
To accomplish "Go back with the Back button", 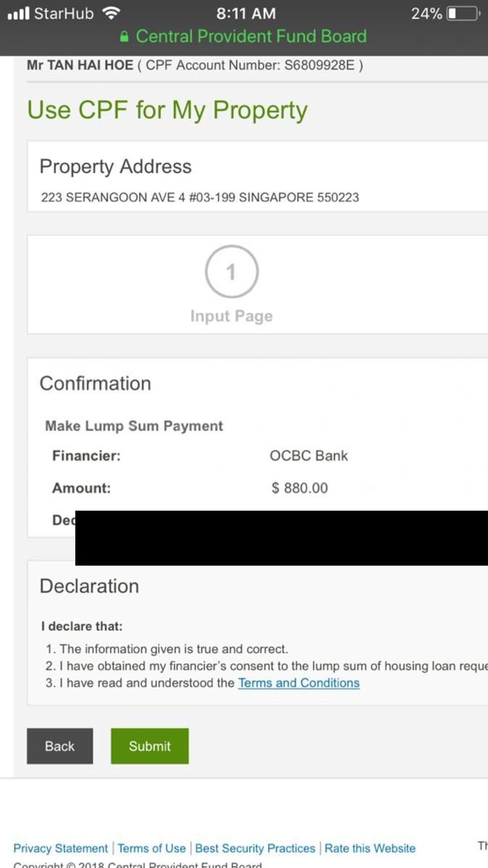I will pos(60,746).
